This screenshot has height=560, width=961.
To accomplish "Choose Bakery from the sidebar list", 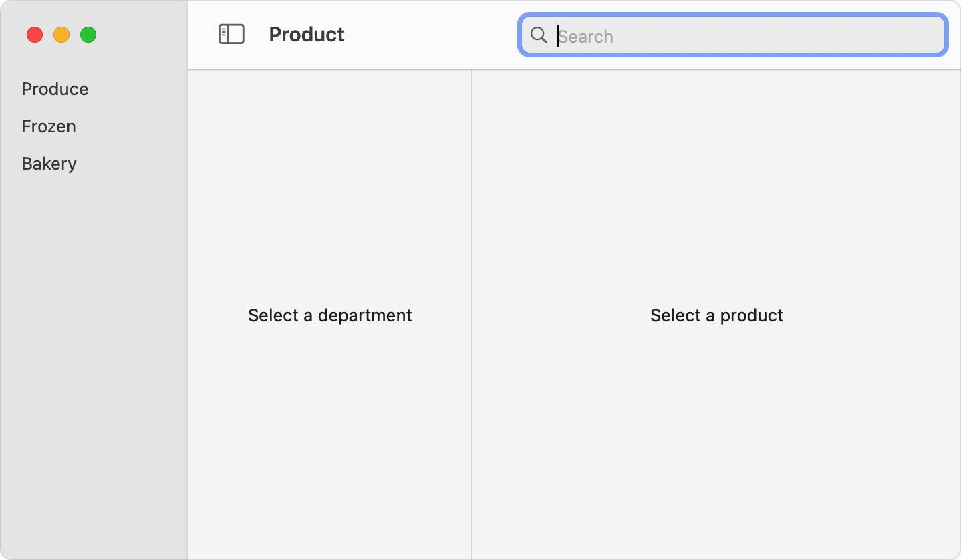I will [49, 164].
